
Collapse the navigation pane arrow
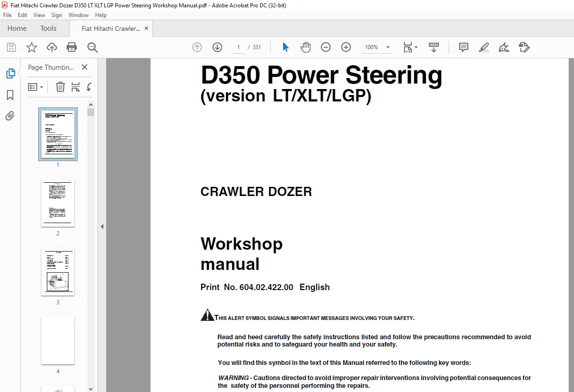click(102, 226)
